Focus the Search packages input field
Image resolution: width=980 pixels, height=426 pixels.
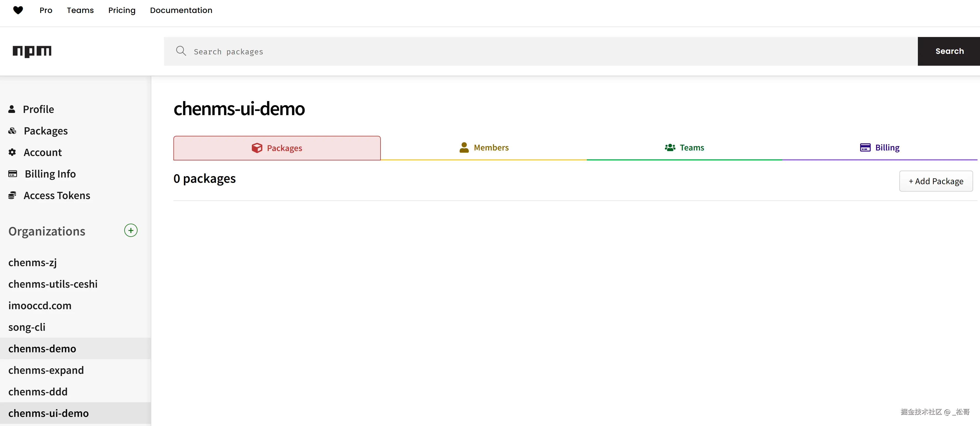point(533,51)
